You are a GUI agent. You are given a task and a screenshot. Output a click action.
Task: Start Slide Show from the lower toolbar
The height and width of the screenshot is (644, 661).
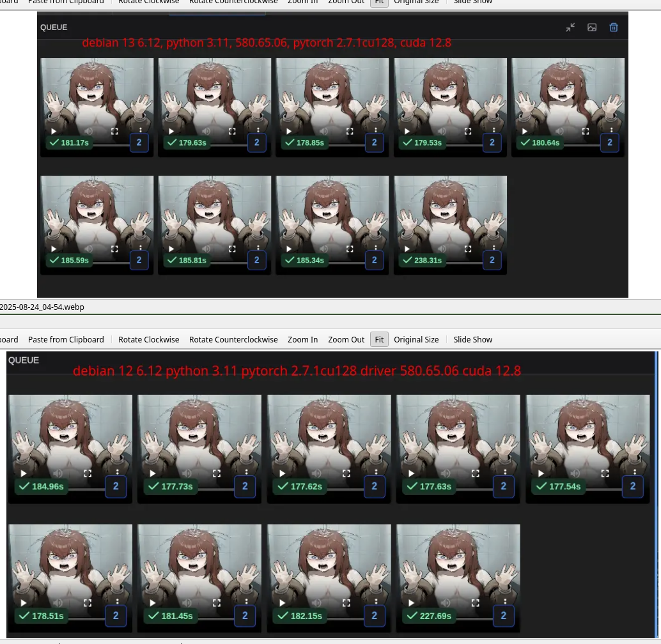click(472, 339)
